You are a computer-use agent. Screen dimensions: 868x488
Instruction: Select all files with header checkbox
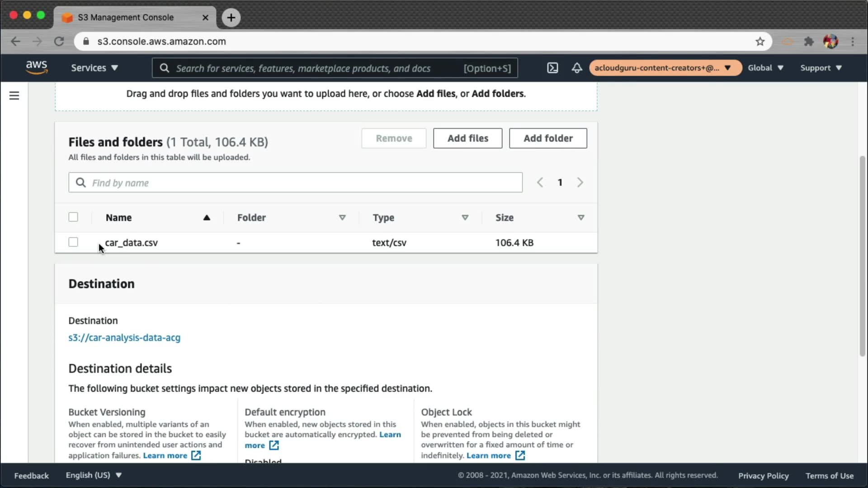(x=73, y=217)
